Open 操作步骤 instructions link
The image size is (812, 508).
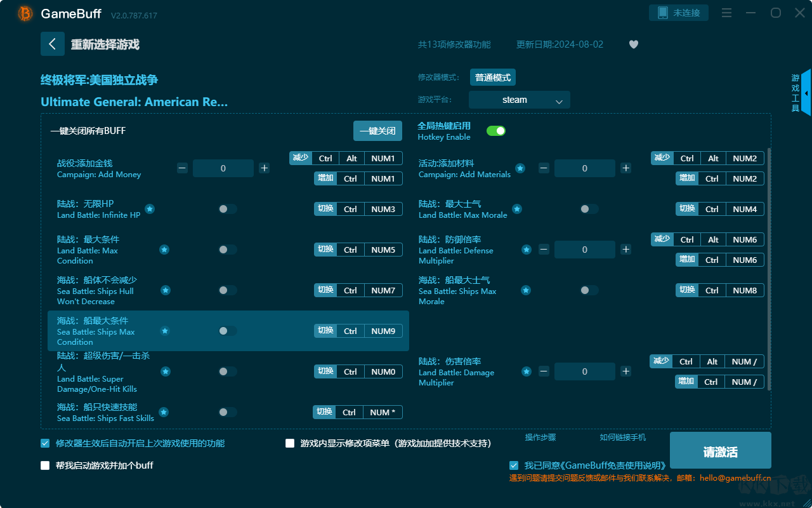coord(540,438)
